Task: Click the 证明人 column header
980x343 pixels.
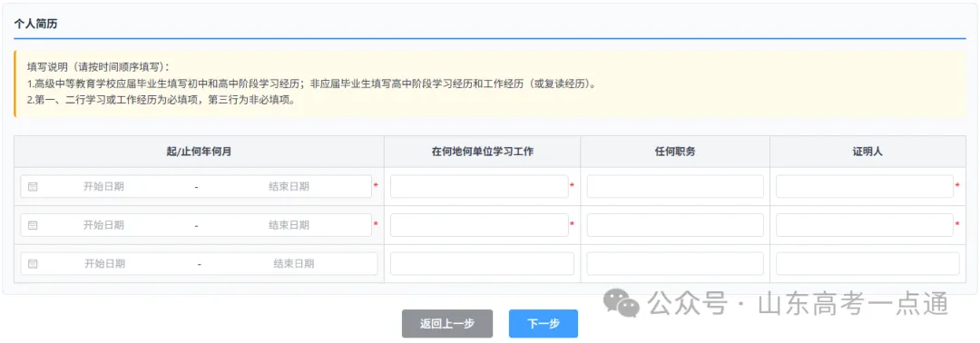Action: point(867,152)
